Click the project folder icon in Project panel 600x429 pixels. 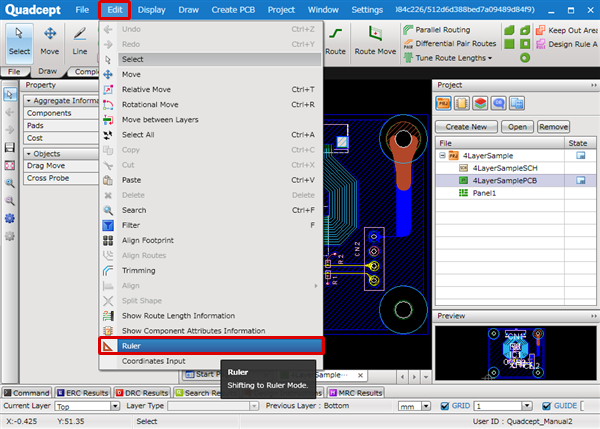pyautogui.click(x=443, y=103)
